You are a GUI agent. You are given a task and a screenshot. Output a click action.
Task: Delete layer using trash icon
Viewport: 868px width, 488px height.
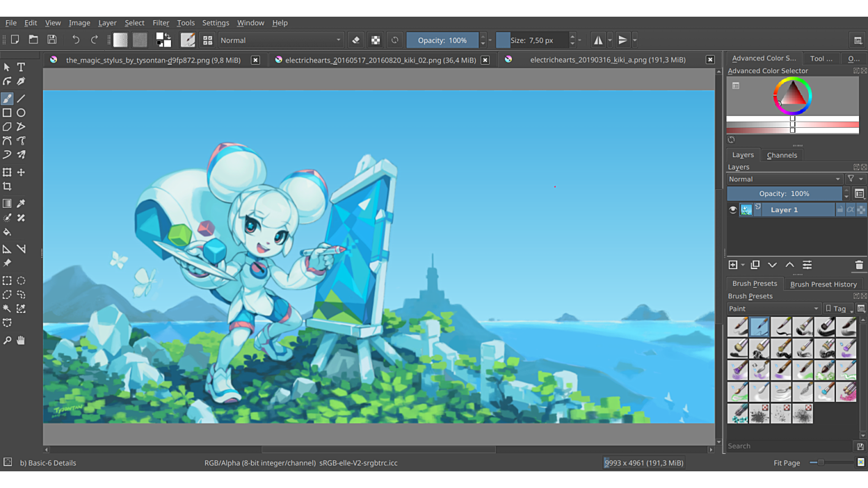[859, 265]
